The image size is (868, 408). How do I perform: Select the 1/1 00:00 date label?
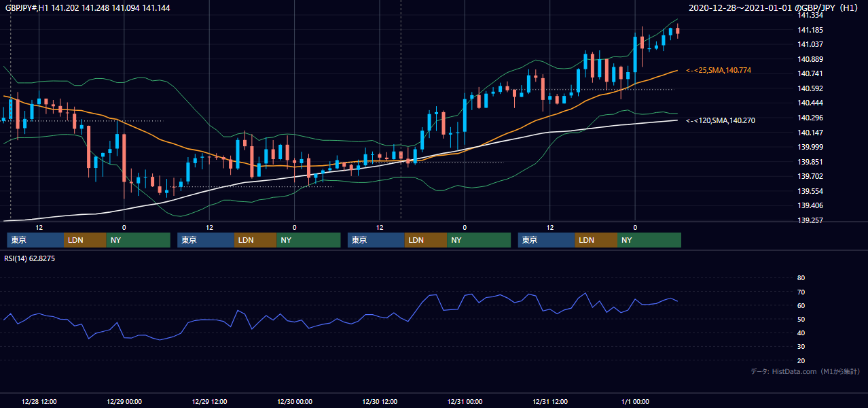(x=635, y=401)
